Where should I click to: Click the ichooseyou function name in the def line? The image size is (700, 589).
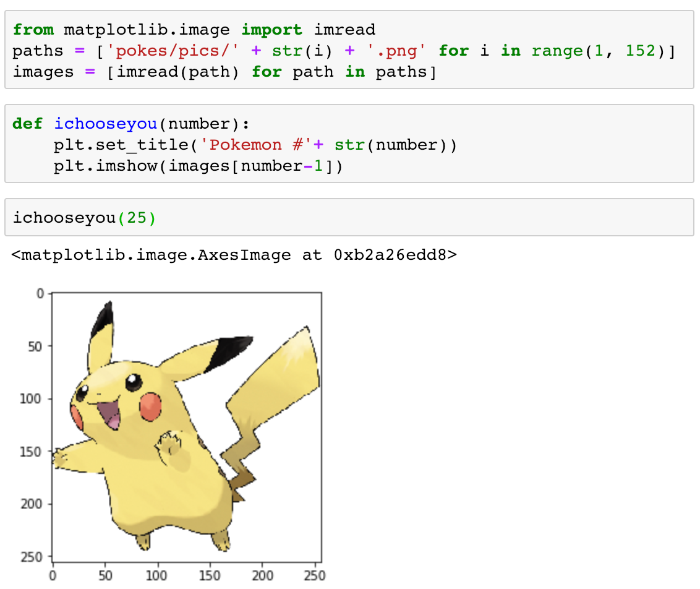106,124
